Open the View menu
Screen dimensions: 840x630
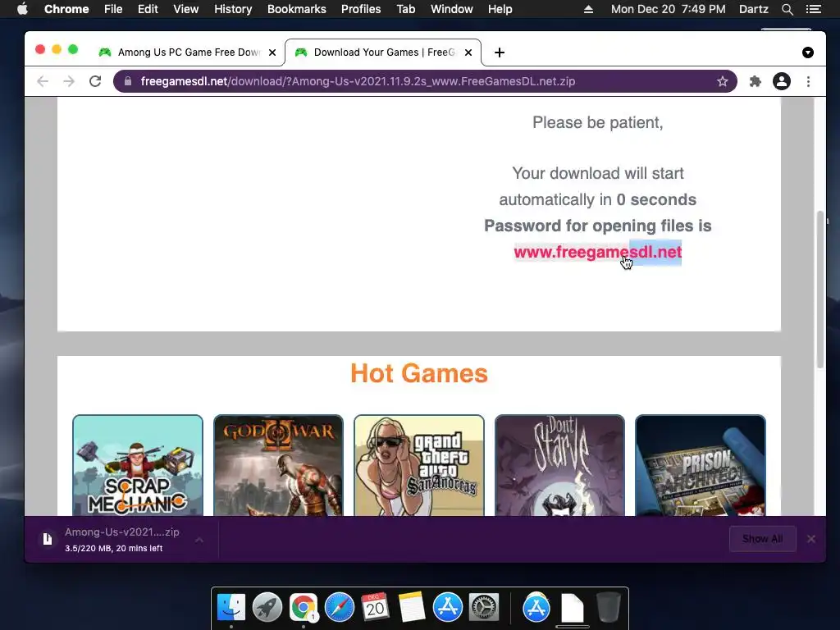point(186,9)
